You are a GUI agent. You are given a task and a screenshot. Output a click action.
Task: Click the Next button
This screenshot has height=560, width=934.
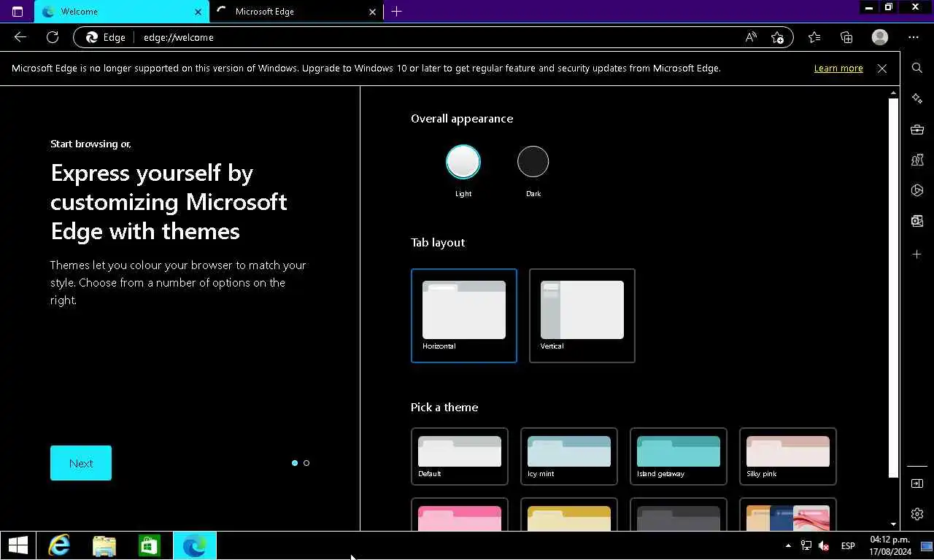click(x=81, y=463)
